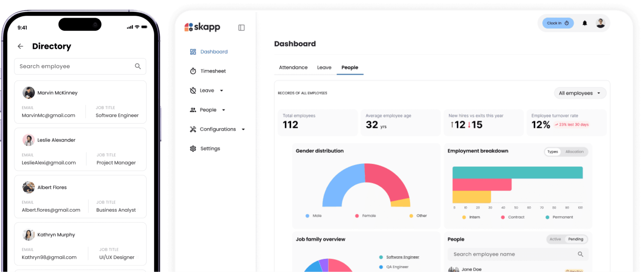Open the user profile avatar

tap(600, 23)
